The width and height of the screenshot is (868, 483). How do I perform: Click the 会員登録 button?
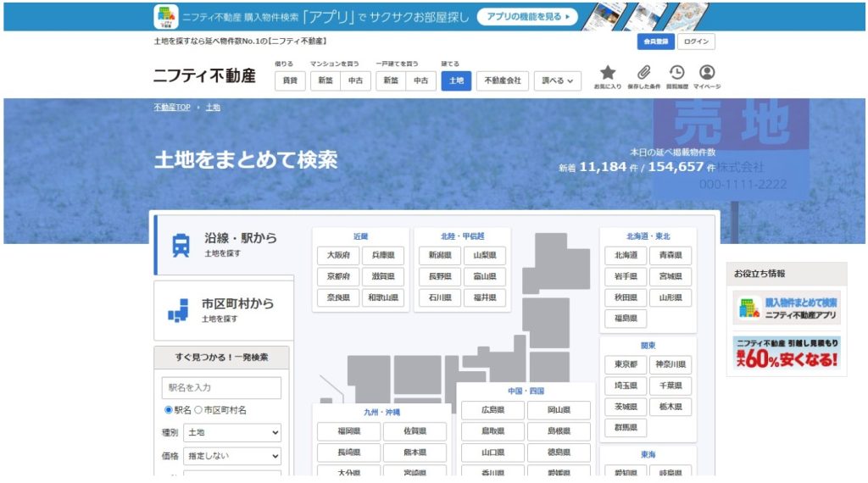(x=655, y=42)
